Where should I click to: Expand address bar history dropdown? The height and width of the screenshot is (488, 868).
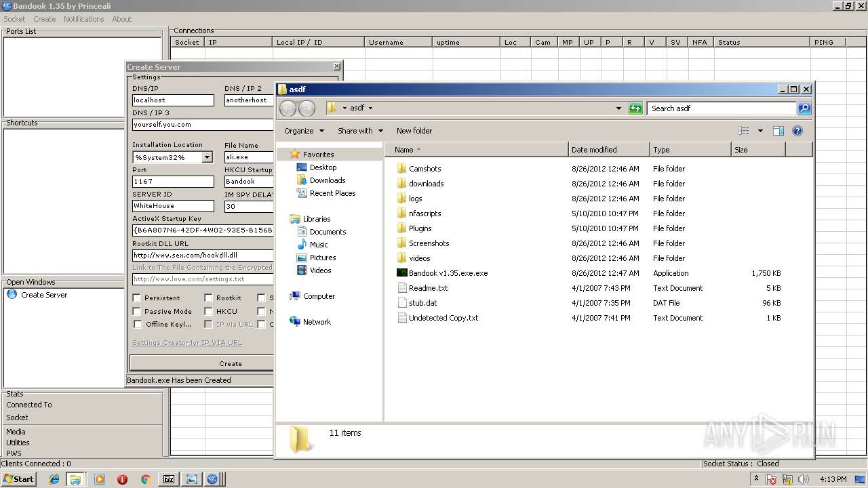(618, 108)
